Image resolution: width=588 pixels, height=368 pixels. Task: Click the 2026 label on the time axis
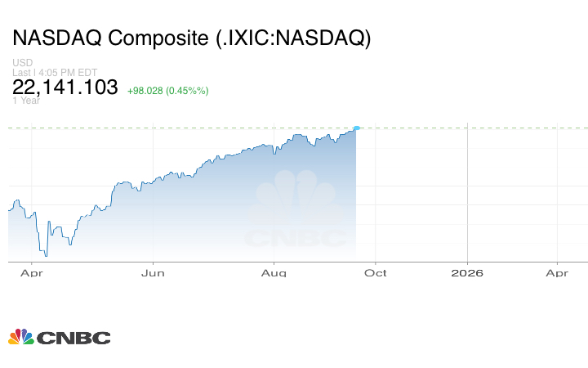[466, 273]
